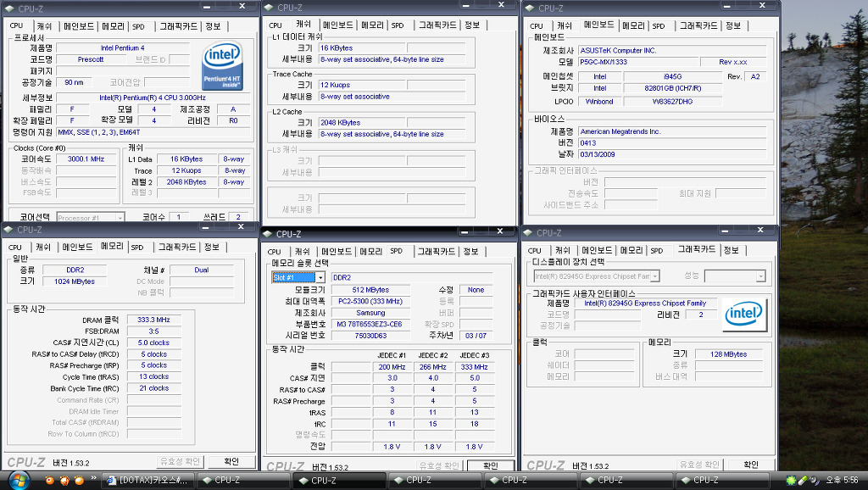Click the 03/13/2009 BIOS date field
Viewport: 868px width, 490px height.
pyautogui.click(x=672, y=154)
